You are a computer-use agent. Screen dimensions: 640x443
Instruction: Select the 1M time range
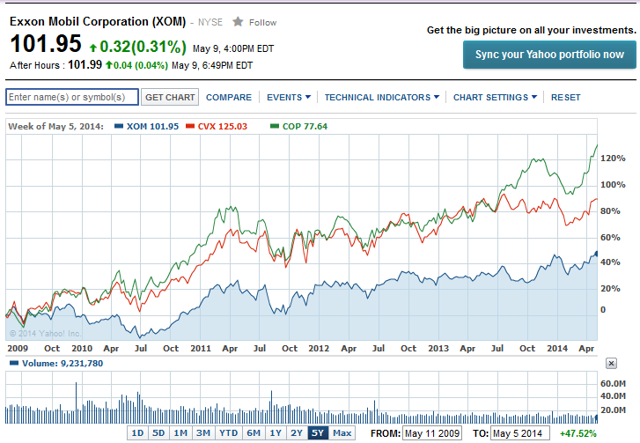(180, 433)
